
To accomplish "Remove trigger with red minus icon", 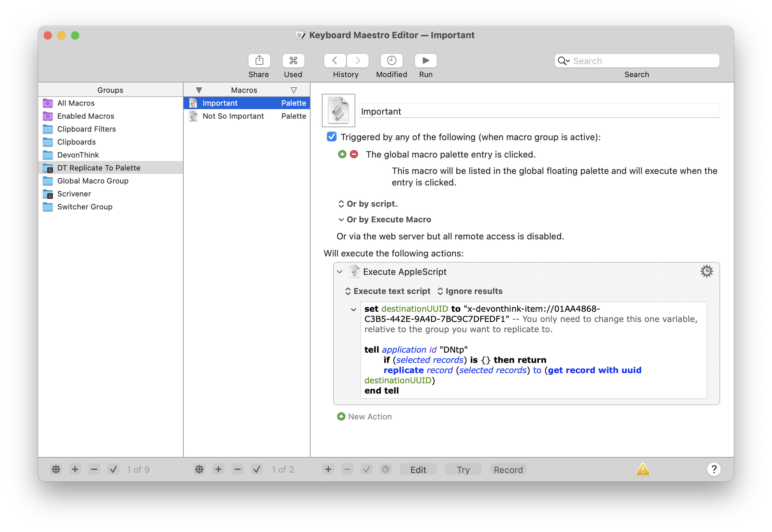I will (354, 154).
